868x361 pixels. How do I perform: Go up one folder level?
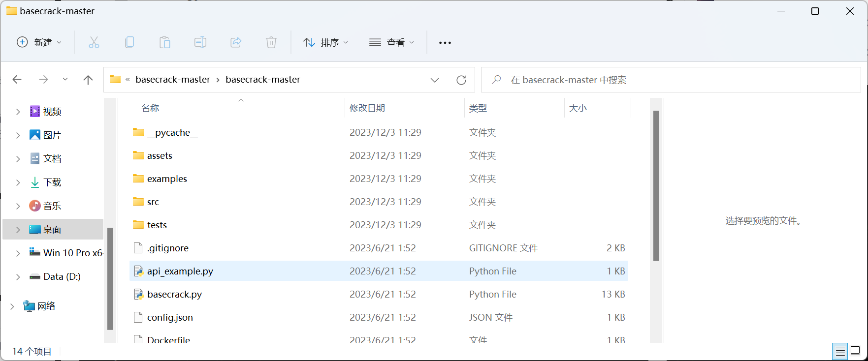point(88,80)
